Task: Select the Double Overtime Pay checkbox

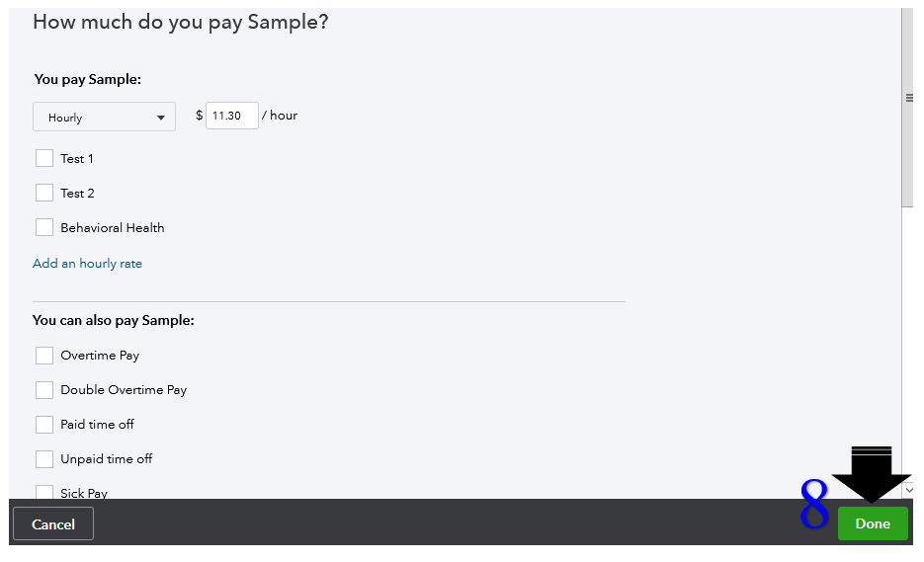Action: click(x=44, y=390)
